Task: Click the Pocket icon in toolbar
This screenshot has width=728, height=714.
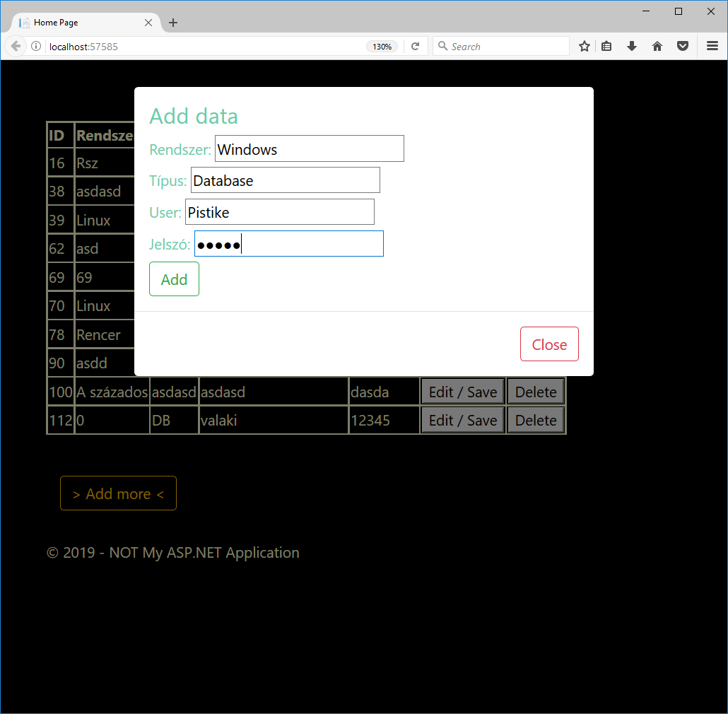Action: [x=683, y=47]
